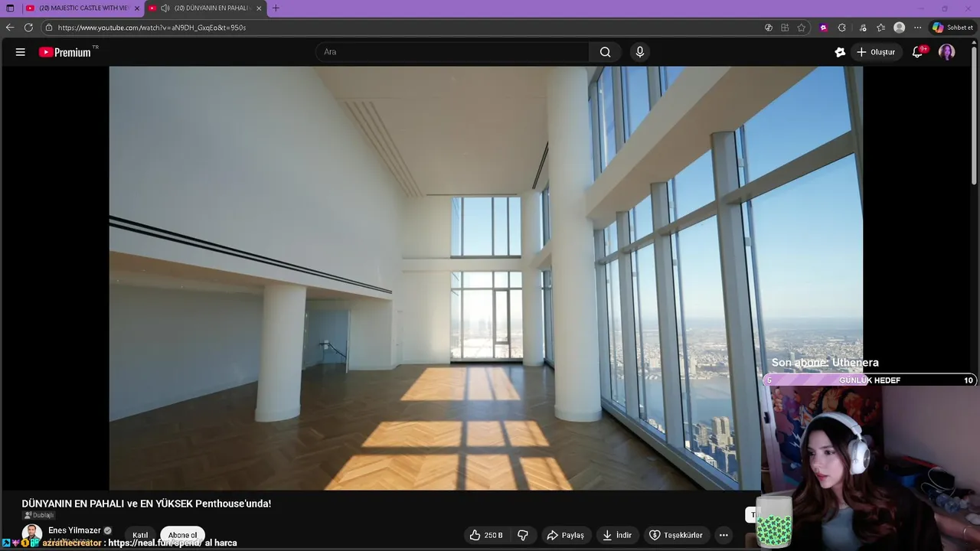Send thanks with Teşekkürler button

(x=676, y=535)
